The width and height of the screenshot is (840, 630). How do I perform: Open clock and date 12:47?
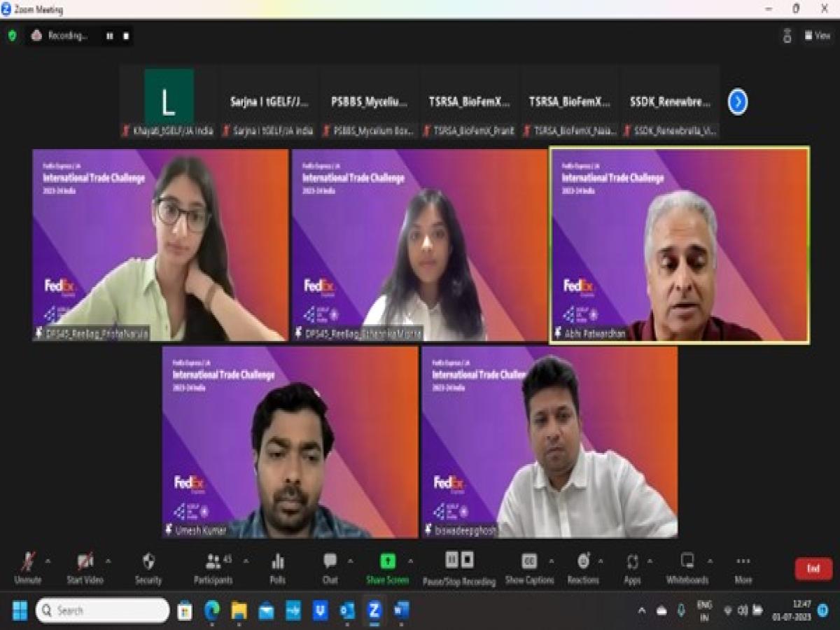792,610
